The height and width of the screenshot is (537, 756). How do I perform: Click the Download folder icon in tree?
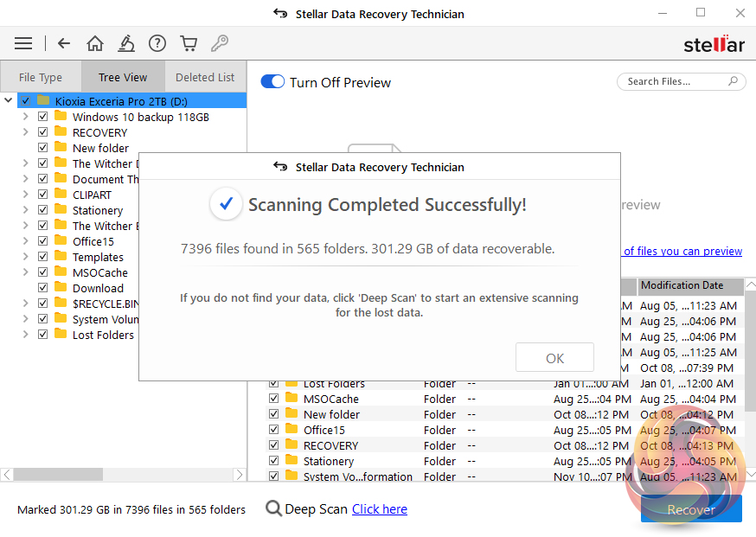(x=61, y=287)
